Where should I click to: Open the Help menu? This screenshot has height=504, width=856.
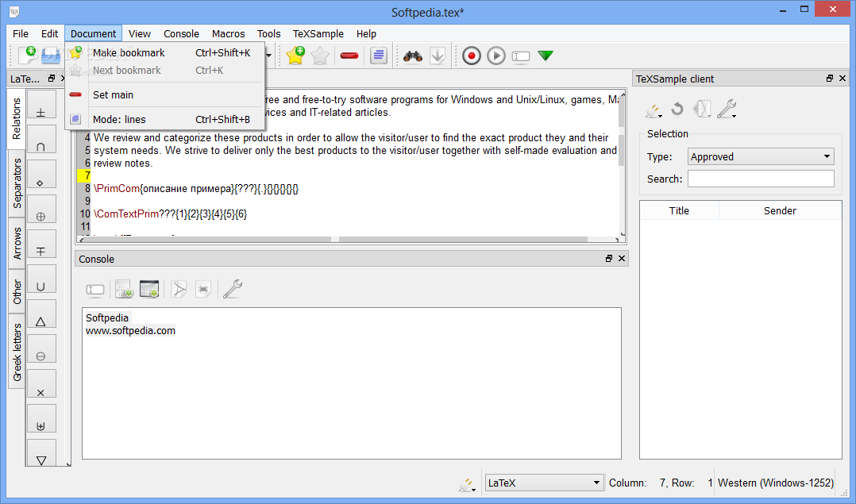tap(366, 34)
